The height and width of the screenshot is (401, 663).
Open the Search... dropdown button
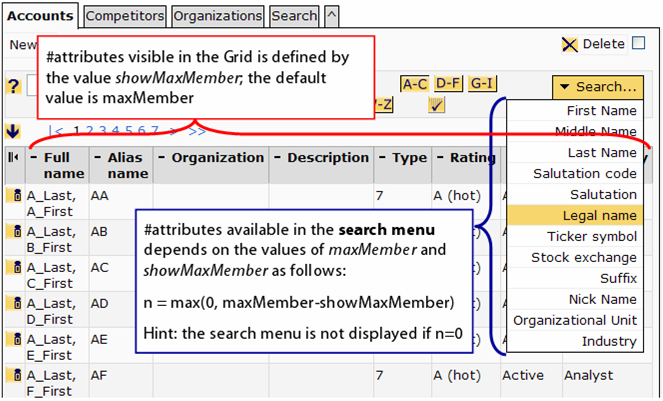pos(598,87)
